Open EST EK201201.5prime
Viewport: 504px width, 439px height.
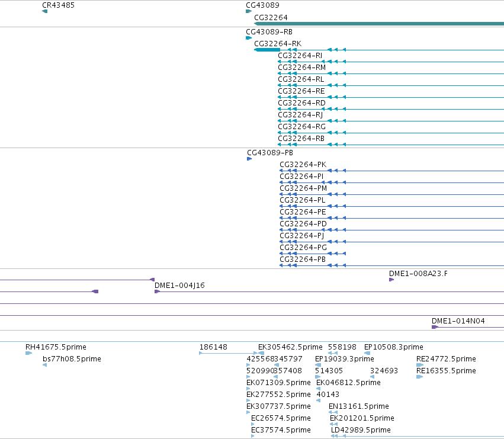[362, 418]
